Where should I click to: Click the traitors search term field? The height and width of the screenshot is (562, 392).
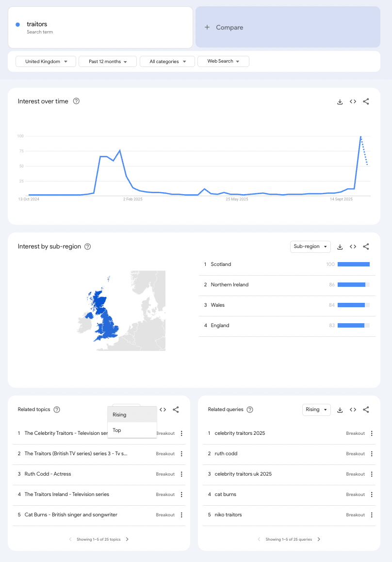click(100, 28)
